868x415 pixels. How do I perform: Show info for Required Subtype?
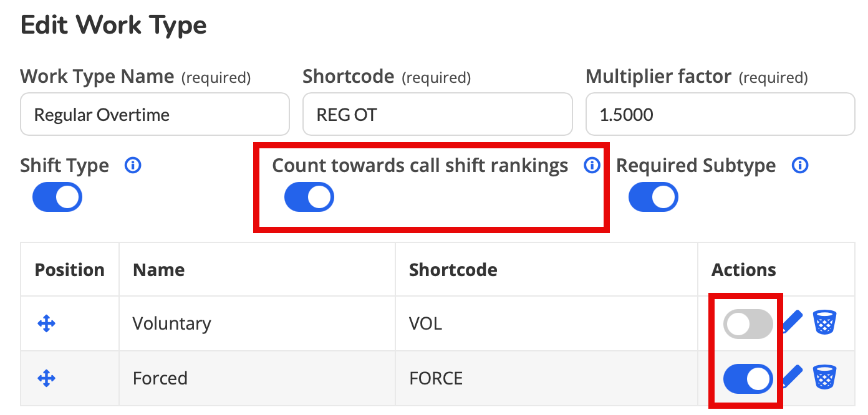[800, 166]
